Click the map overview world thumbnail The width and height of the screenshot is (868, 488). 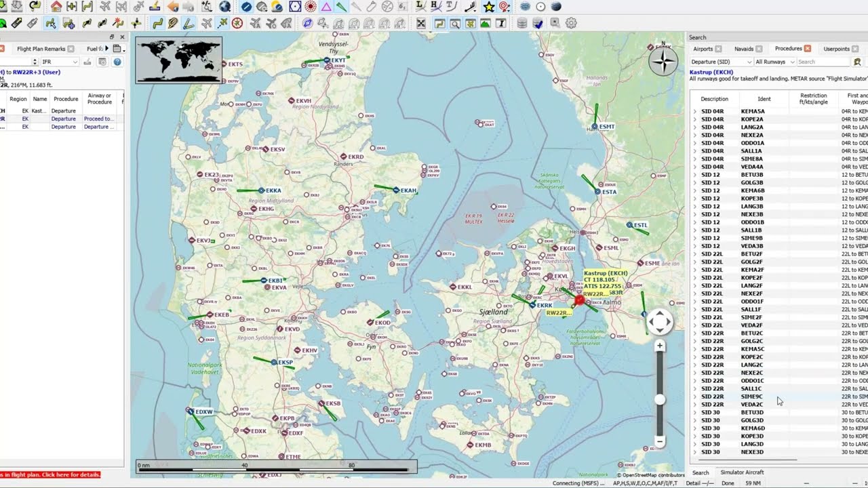pos(179,61)
